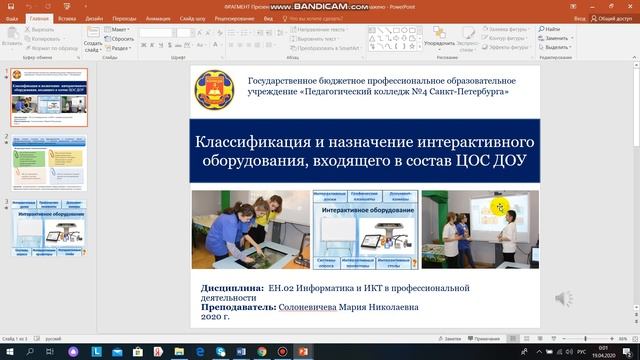Viewport: 640px width, 360px height.
Task: Collapse the ribbon with the chevron
Action: [634, 58]
